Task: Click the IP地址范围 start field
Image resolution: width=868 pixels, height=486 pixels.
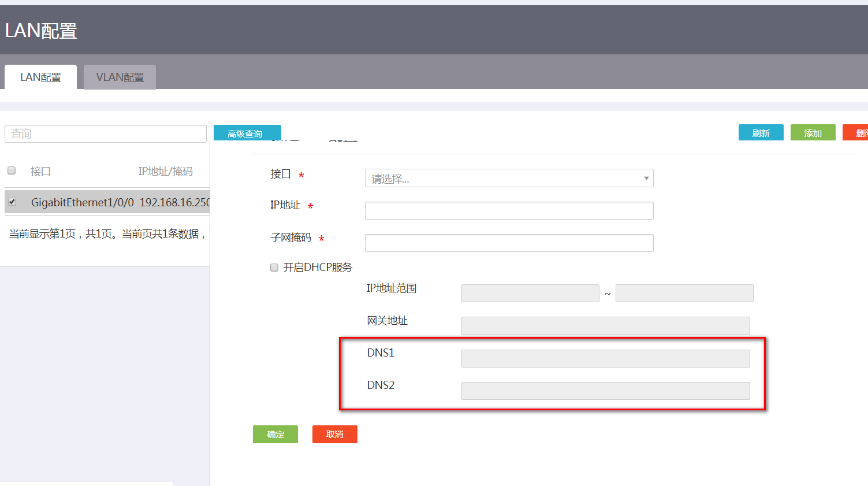Action: 530,293
